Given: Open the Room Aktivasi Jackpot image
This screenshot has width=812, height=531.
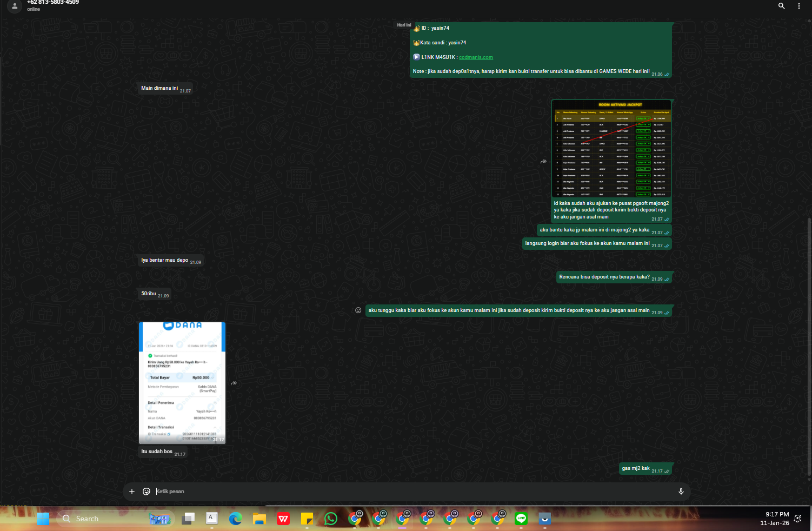Looking at the screenshot, I should (611, 149).
